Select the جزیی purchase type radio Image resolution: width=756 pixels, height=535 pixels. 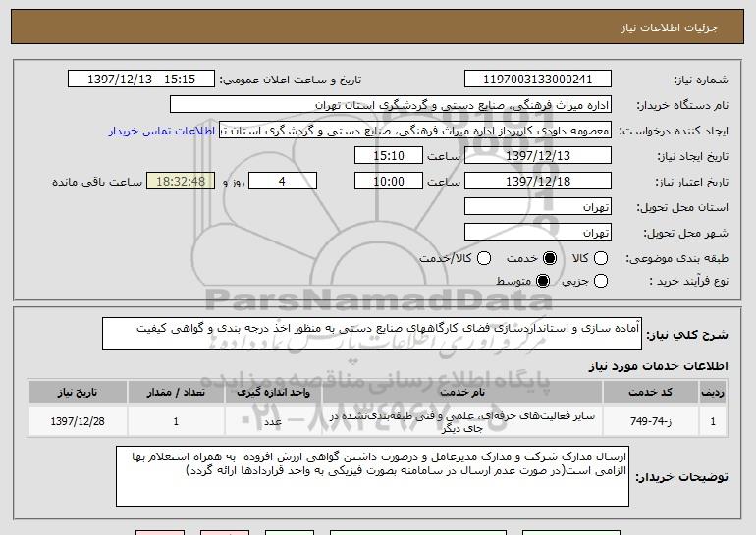pyautogui.click(x=600, y=281)
